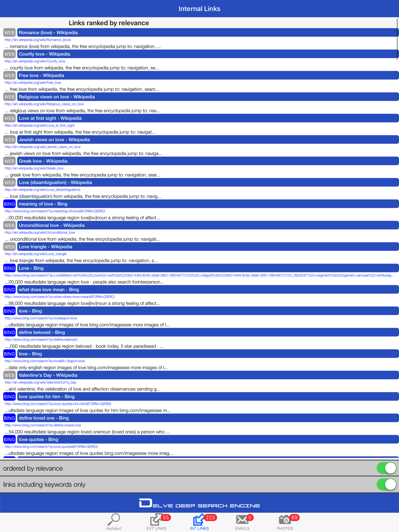Image resolution: width=399 pixels, height=532 pixels.
Task: Tap the WEB badge for Courtly love
Action: tap(9, 54)
